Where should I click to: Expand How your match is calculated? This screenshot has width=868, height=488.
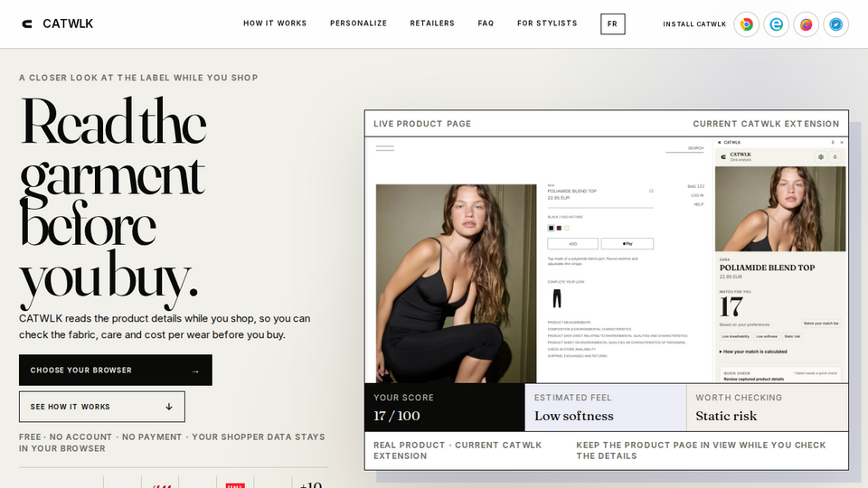753,352
